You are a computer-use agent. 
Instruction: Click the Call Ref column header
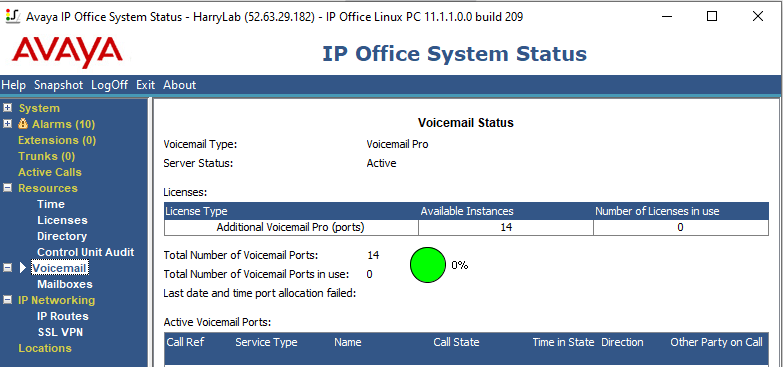tap(185, 342)
